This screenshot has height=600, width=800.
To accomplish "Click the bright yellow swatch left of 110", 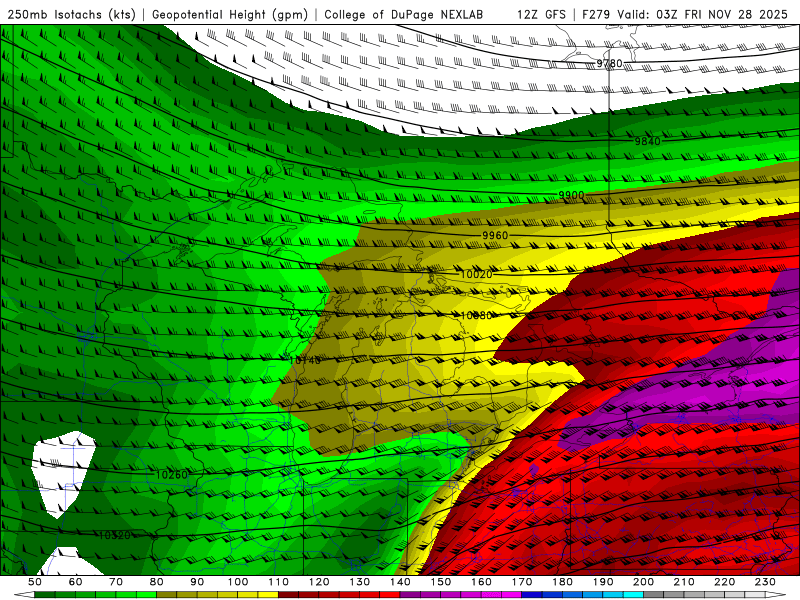I will click(268, 595).
